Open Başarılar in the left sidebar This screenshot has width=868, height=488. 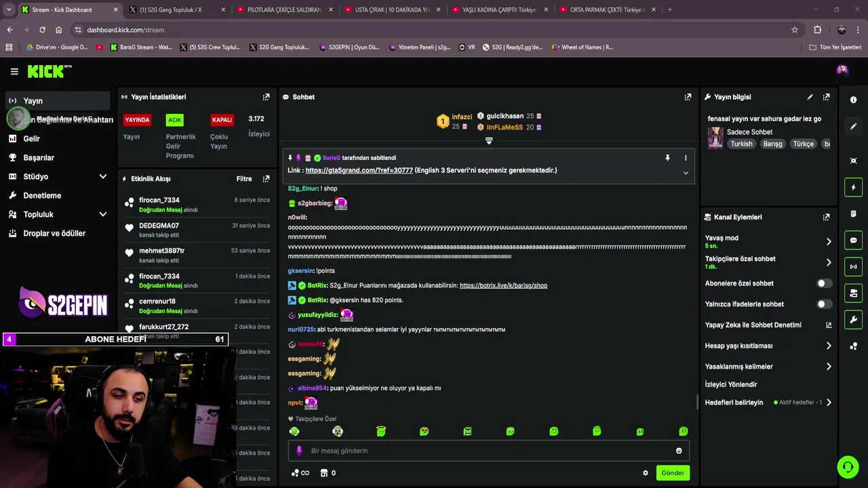click(58, 157)
